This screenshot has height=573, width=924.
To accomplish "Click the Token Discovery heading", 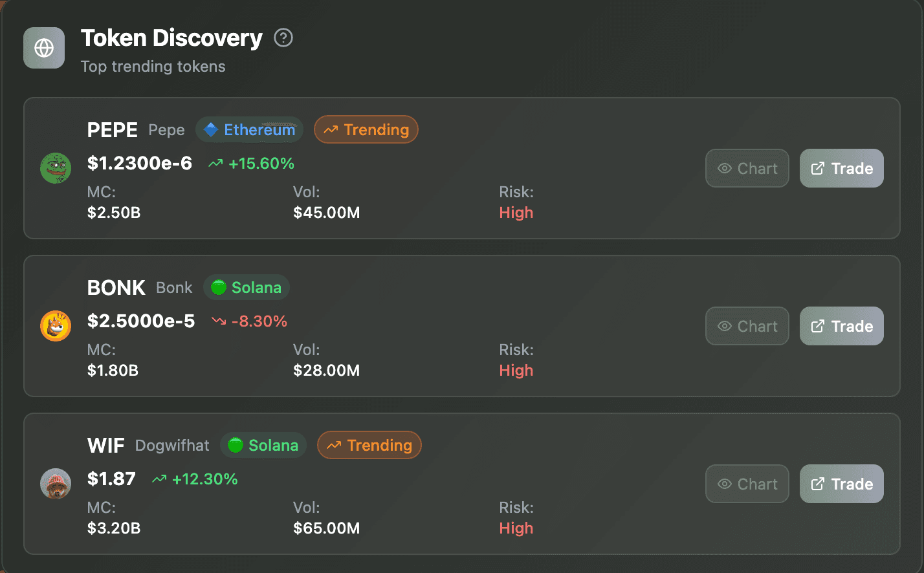I will click(171, 38).
